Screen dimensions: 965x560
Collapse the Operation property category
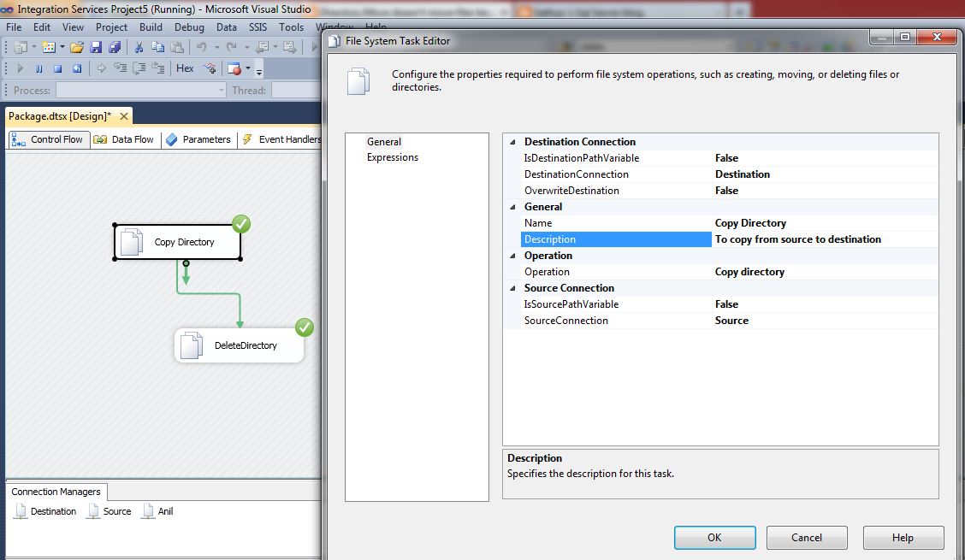click(512, 256)
